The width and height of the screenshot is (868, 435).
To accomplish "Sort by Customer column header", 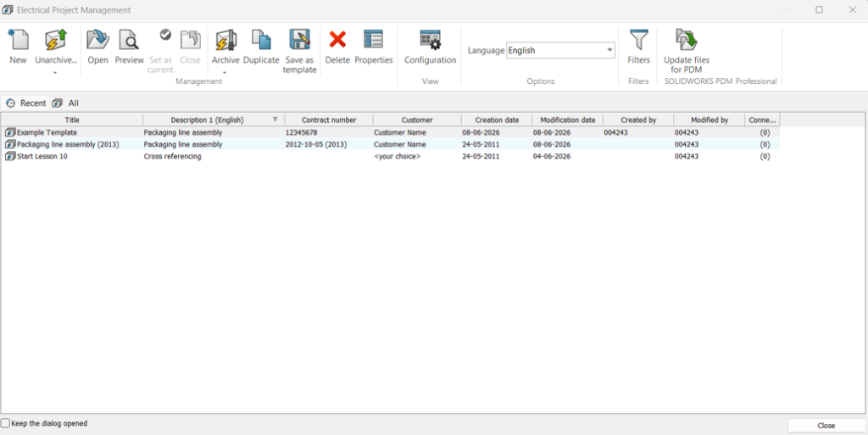I will [x=417, y=120].
